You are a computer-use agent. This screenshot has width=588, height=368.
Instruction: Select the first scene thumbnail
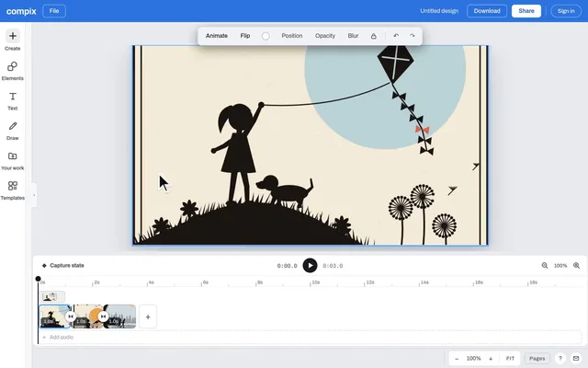[x=54, y=316]
